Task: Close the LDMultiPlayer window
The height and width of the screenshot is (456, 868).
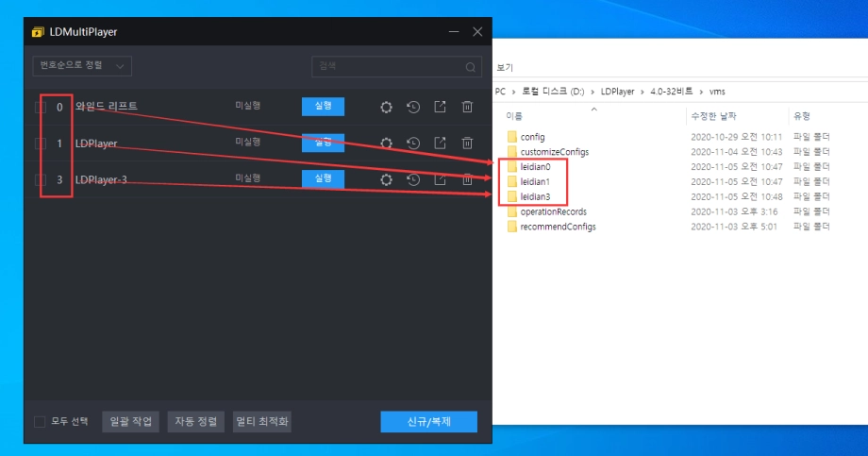Action: pos(477,31)
